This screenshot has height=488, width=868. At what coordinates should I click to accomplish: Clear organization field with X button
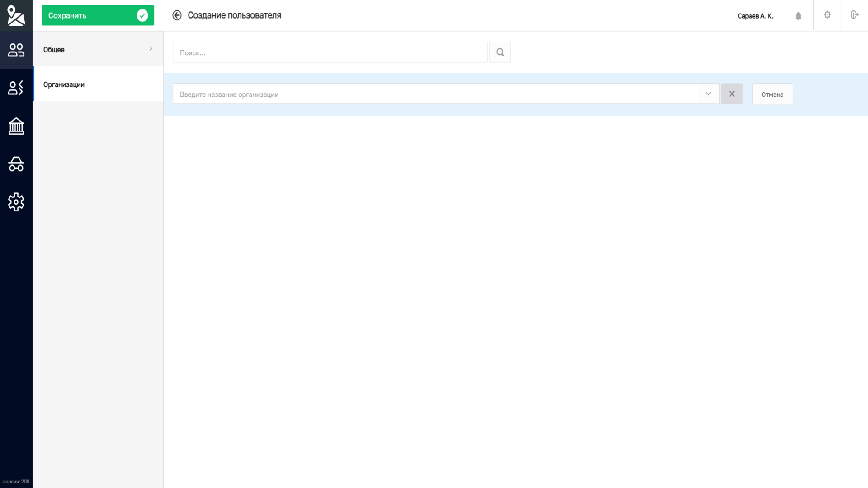tap(731, 94)
